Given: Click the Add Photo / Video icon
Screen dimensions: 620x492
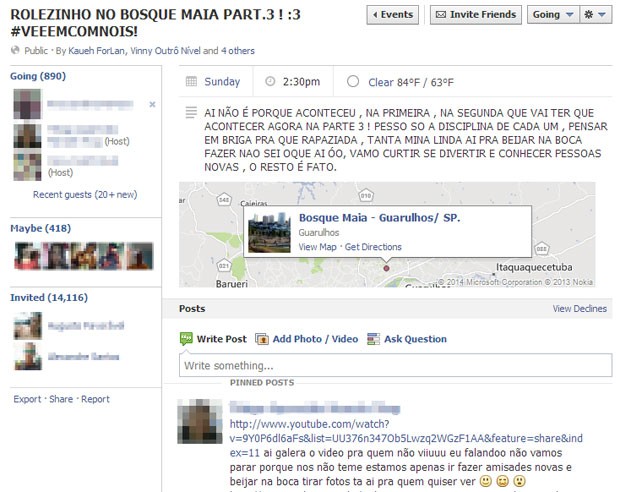Looking at the screenshot, I should (263, 339).
